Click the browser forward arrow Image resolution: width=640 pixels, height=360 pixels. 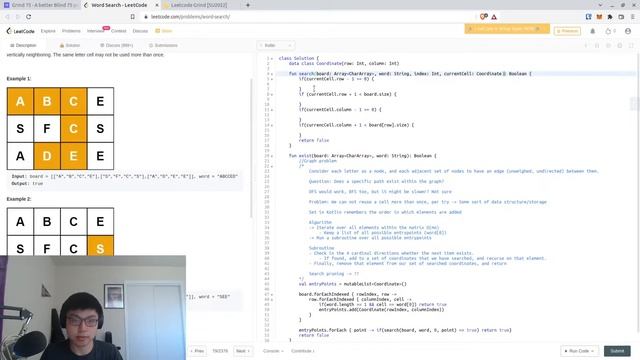(x=18, y=17)
